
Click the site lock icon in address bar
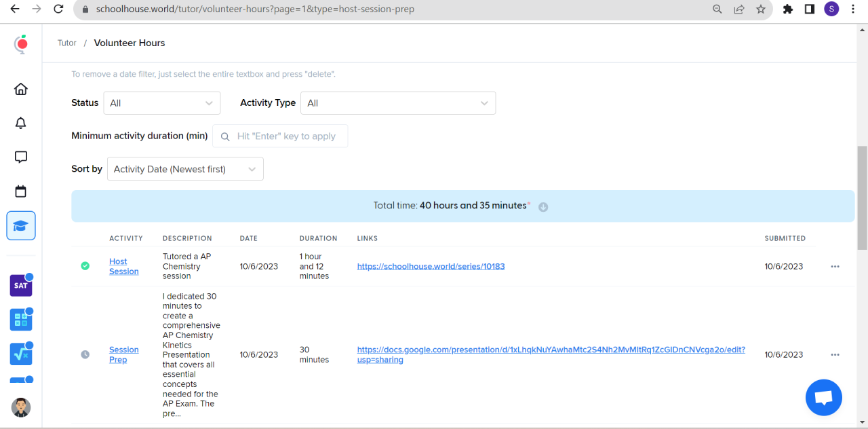[85, 10]
